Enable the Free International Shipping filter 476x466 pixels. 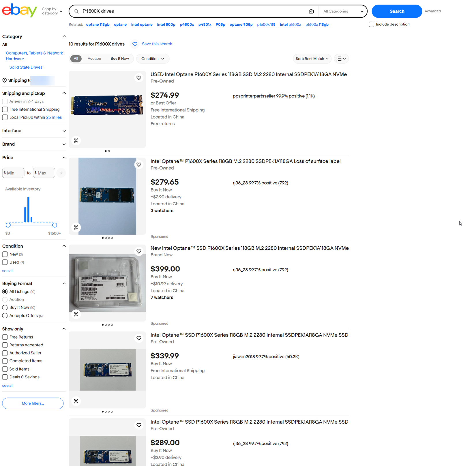pyautogui.click(x=5, y=109)
